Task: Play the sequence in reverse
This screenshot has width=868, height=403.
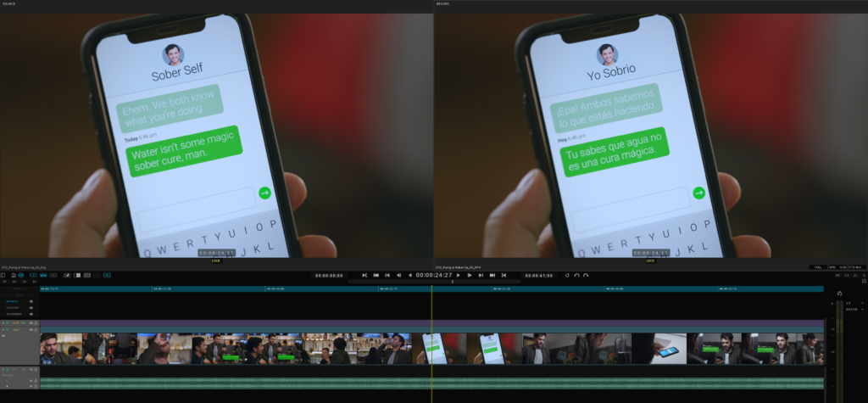Action: (410, 276)
